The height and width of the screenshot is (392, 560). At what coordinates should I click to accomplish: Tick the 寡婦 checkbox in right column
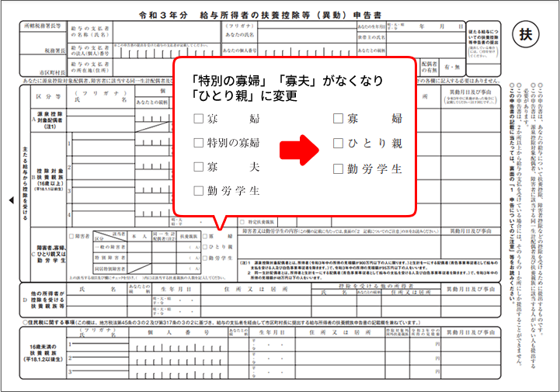tap(338, 119)
